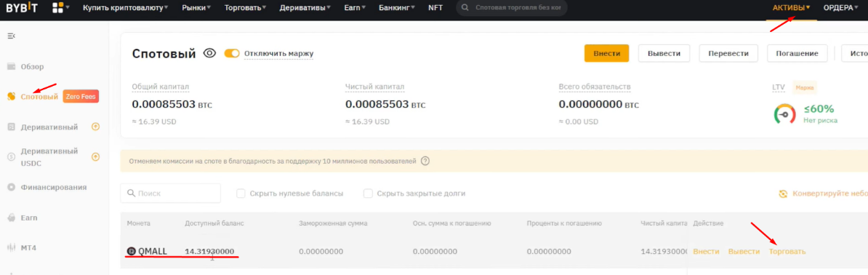
Task: Go to Обзор in sidebar
Action: [x=32, y=66]
